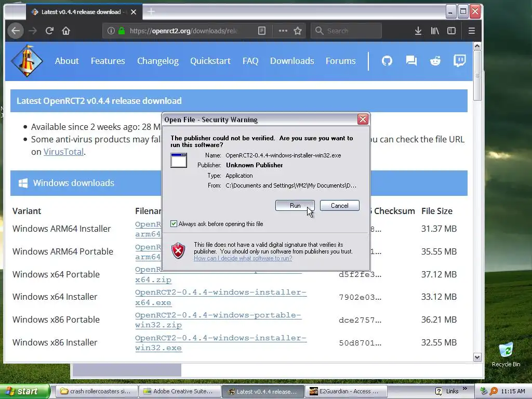This screenshot has height=399, width=532.
Task: Open the OpenRCT2 Twitch icon
Action: (x=460, y=61)
